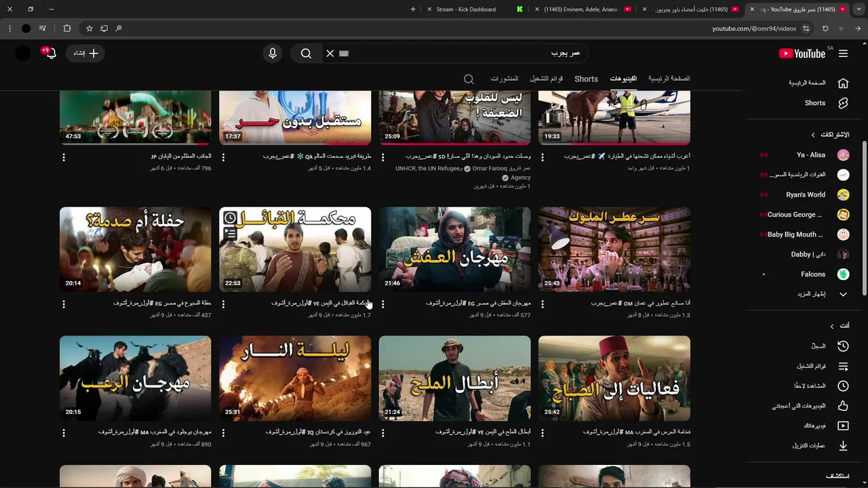This screenshot has height=488, width=868.
Task: Open the Subscriptions (الاشتراكات) section chevron
Action: pos(813,135)
